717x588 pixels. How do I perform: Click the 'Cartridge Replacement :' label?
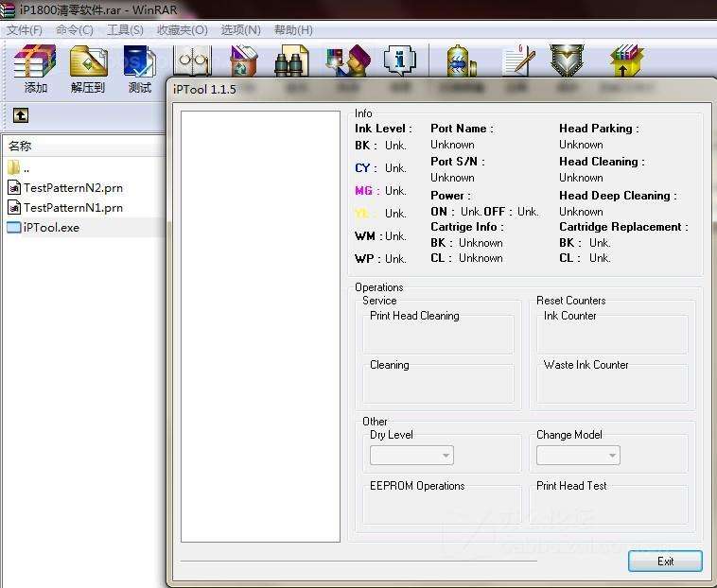pyautogui.click(x=623, y=227)
